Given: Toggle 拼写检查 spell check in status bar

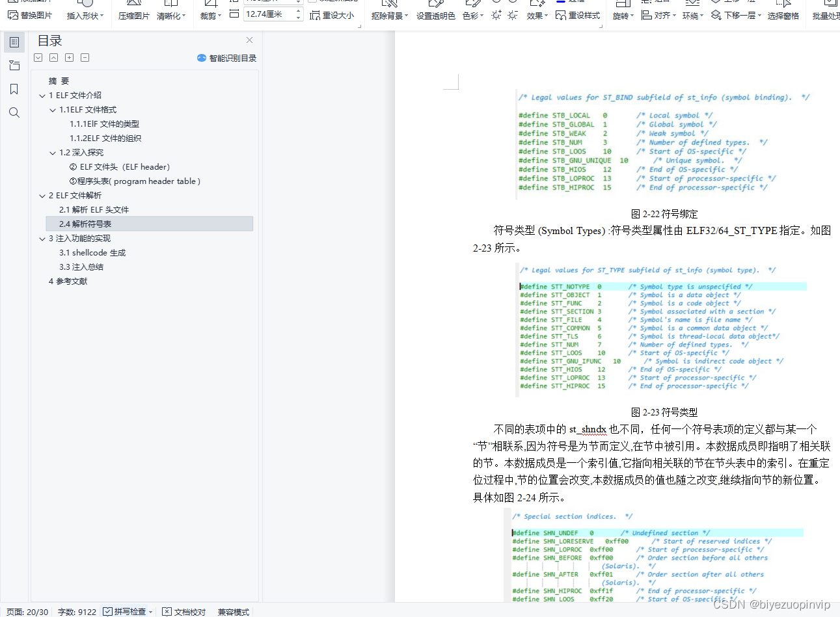Looking at the screenshot, I should tap(124, 611).
